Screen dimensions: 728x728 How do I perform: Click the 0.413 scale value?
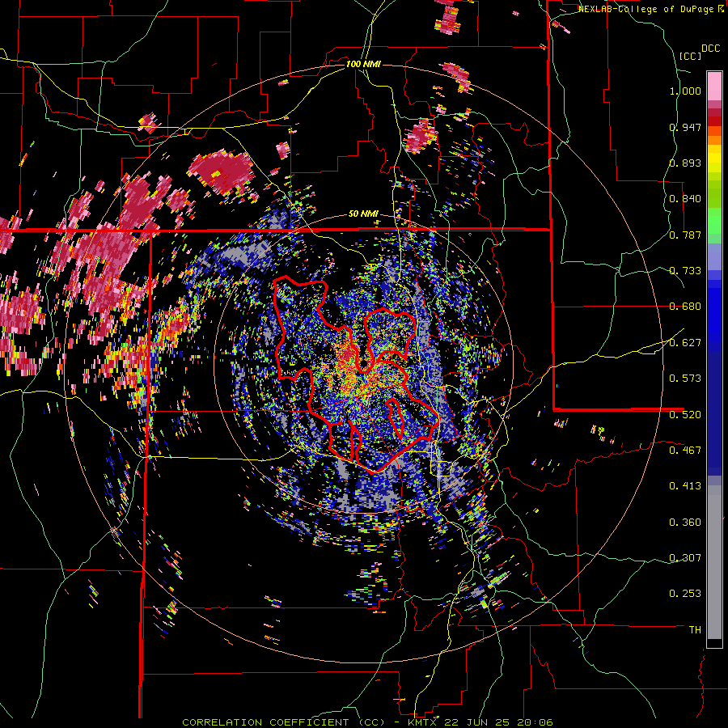(685, 486)
